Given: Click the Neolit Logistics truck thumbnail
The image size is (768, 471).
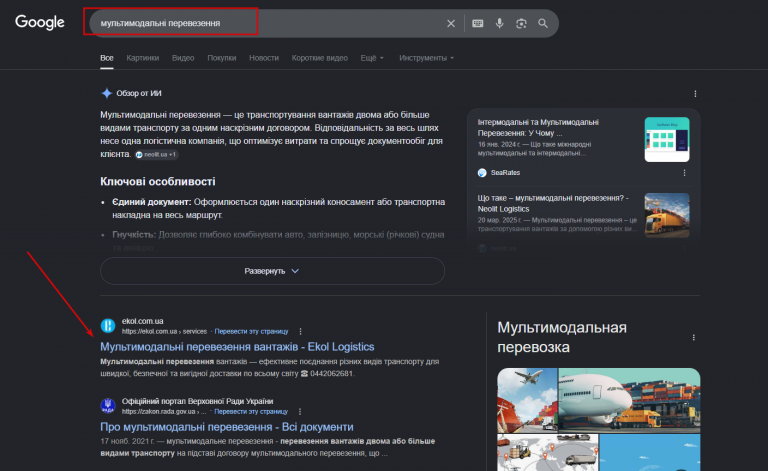Looking at the screenshot, I should coord(667,215).
